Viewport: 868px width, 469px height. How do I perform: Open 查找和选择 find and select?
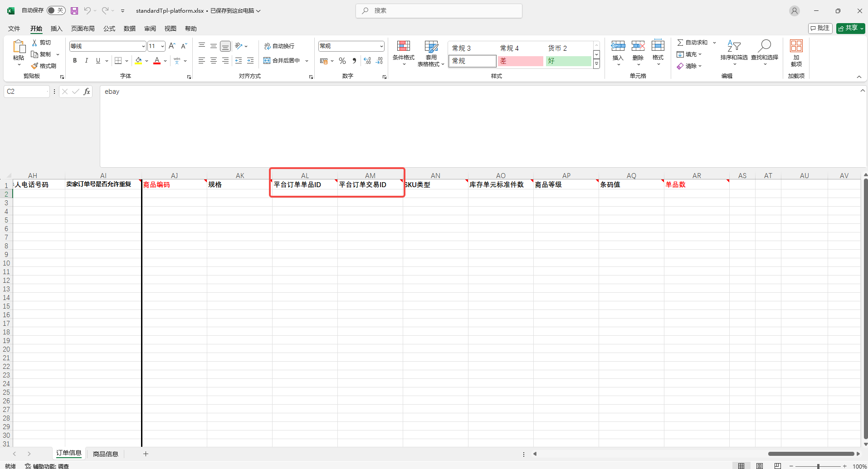(765, 53)
